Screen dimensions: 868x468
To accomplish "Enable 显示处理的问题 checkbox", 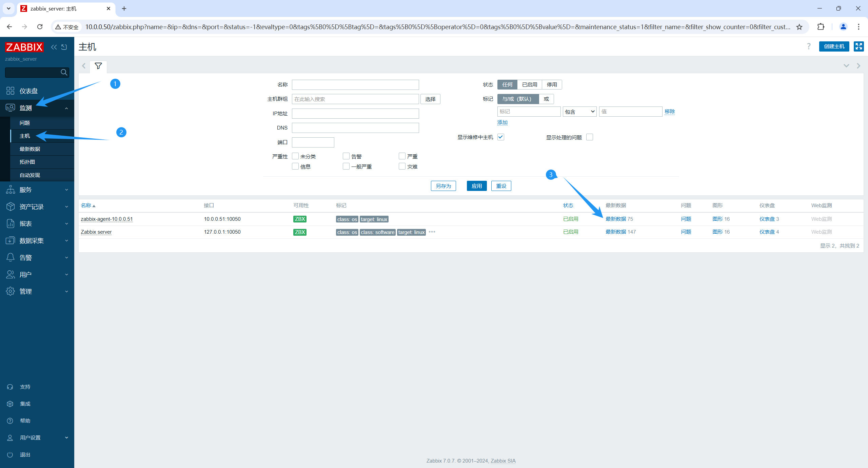I will 590,137.
